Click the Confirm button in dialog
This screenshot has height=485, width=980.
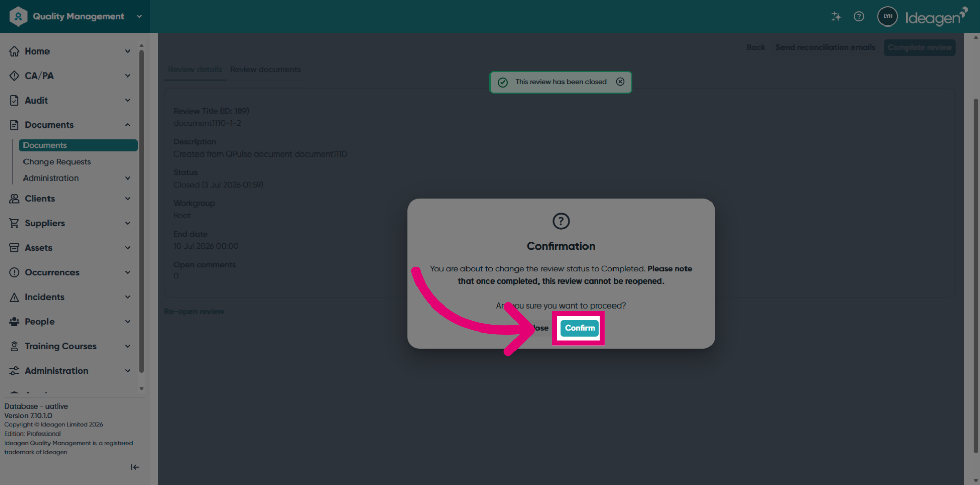579,328
